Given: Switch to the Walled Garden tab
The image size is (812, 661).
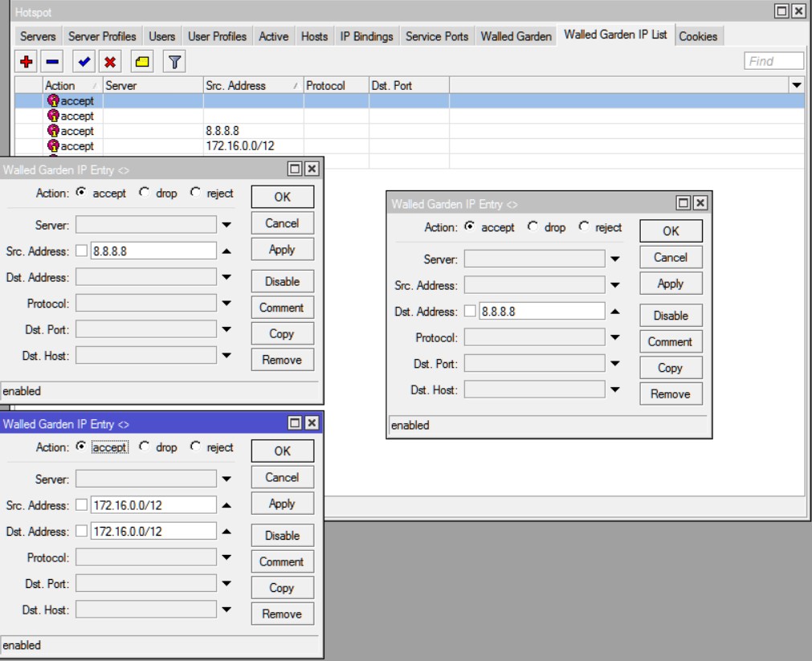Looking at the screenshot, I should (x=516, y=36).
